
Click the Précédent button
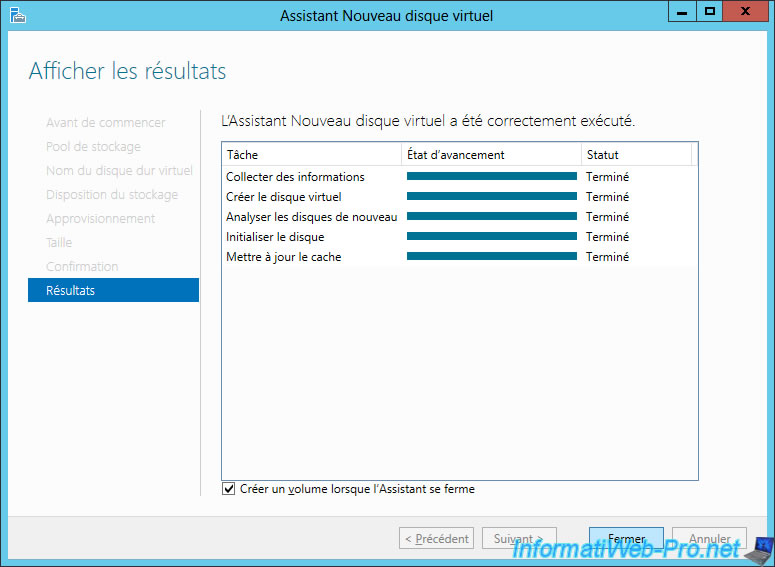(x=436, y=538)
